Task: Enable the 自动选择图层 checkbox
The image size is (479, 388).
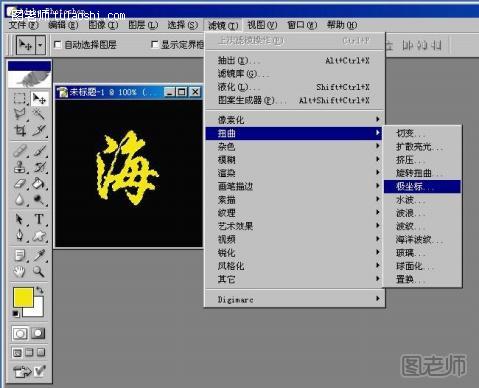Action: coord(58,44)
